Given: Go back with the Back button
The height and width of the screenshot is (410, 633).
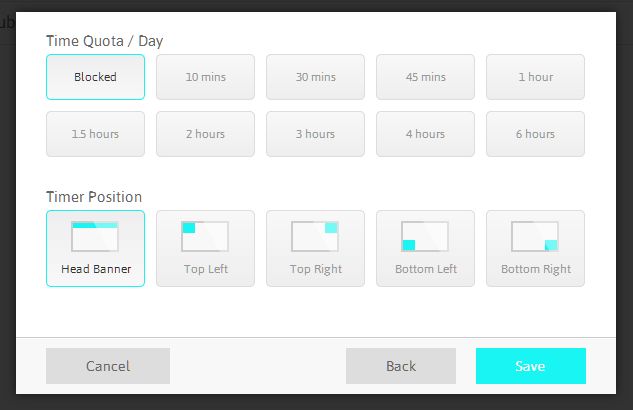Looking at the screenshot, I should [x=401, y=366].
